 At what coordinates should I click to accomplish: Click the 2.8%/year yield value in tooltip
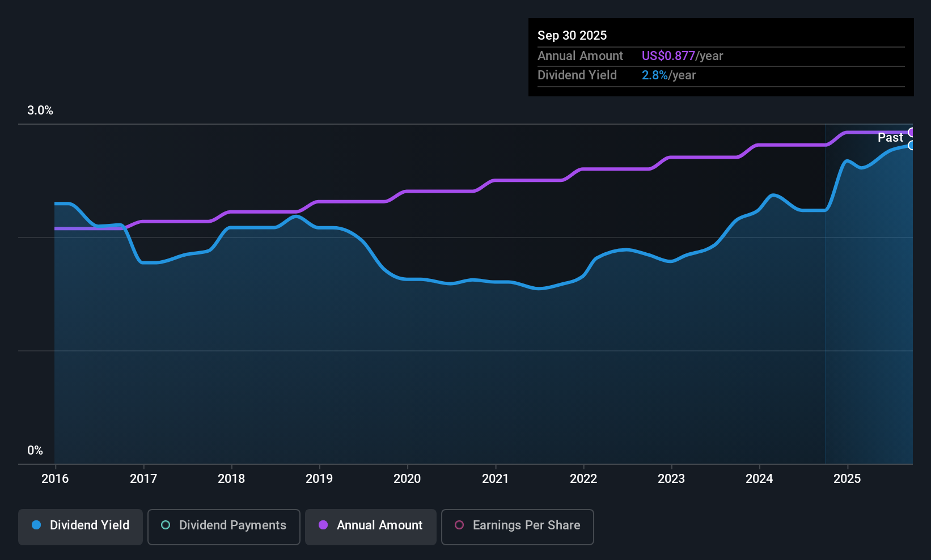pos(668,75)
